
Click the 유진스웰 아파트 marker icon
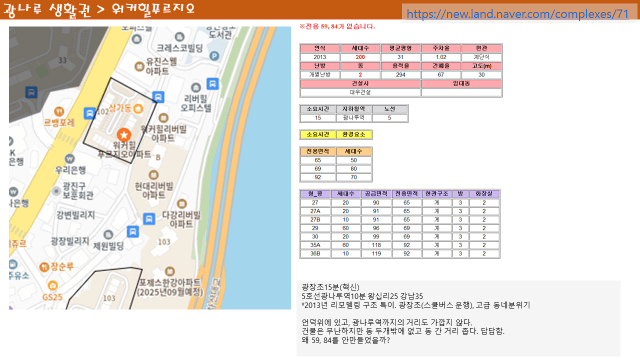[x=140, y=66]
